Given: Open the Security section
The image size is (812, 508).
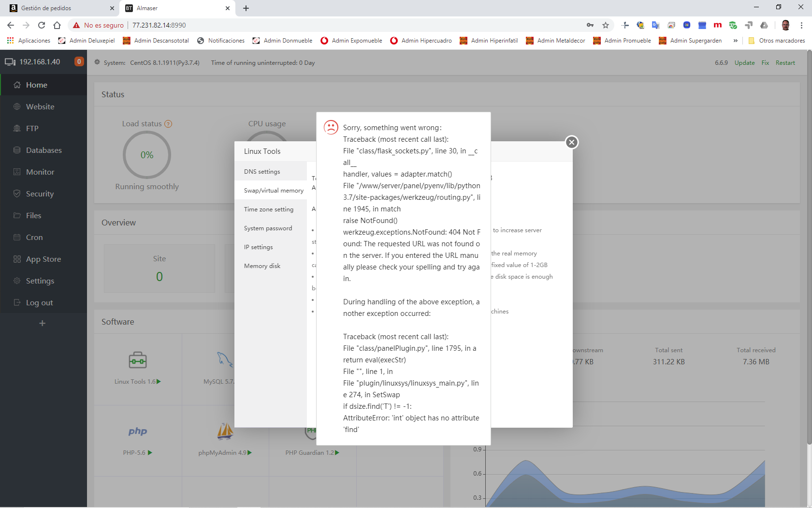Looking at the screenshot, I should click(43, 194).
